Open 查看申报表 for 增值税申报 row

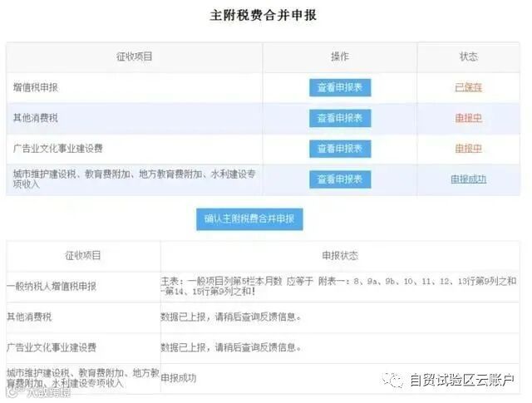coord(340,87)
